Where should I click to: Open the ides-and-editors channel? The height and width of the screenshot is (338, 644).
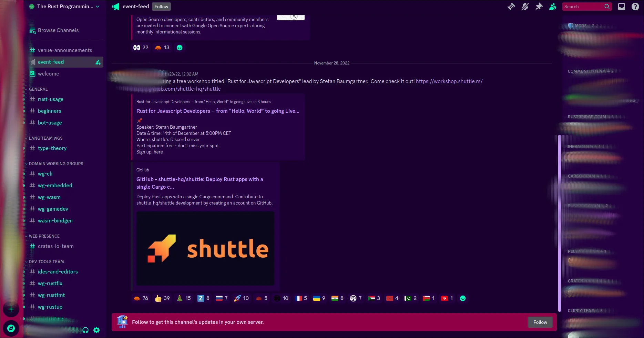(65, 272)
